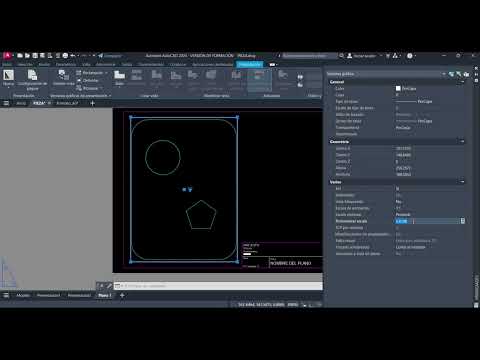Click the Properties palette auto-hide icon
This screenshot has height=360, width=480.
click(476, 75)
